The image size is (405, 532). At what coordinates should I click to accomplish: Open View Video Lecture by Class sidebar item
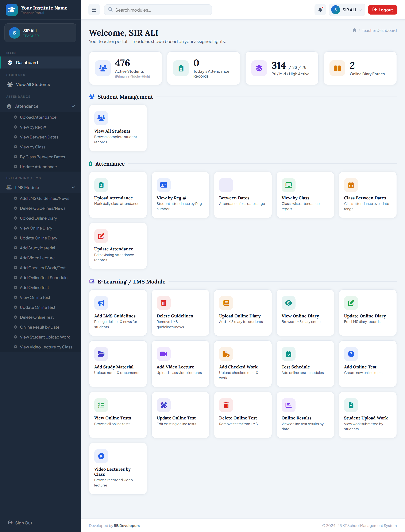tap(40, 347)
